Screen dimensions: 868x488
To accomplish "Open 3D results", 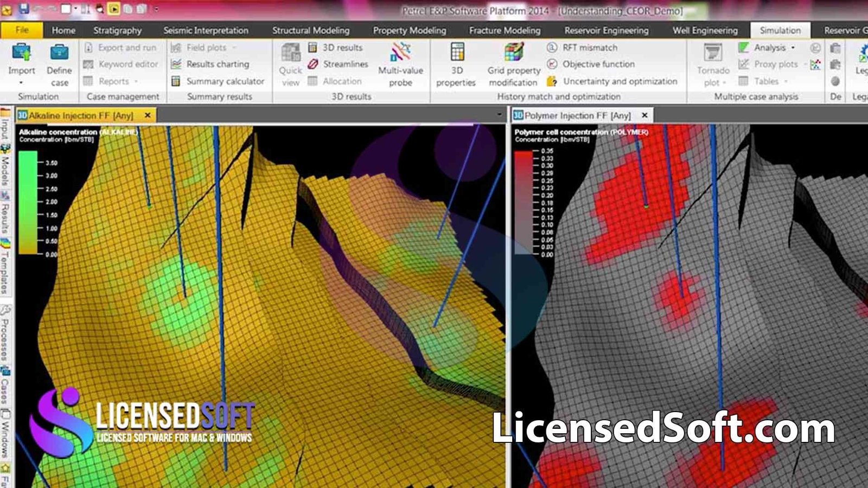I will [335, 48].
